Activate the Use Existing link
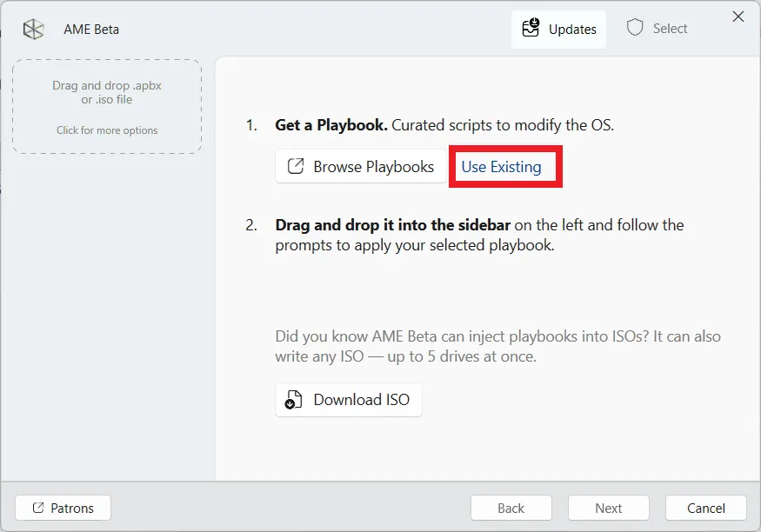The height and width of the screenshot is (532, 761). [504, 166]
